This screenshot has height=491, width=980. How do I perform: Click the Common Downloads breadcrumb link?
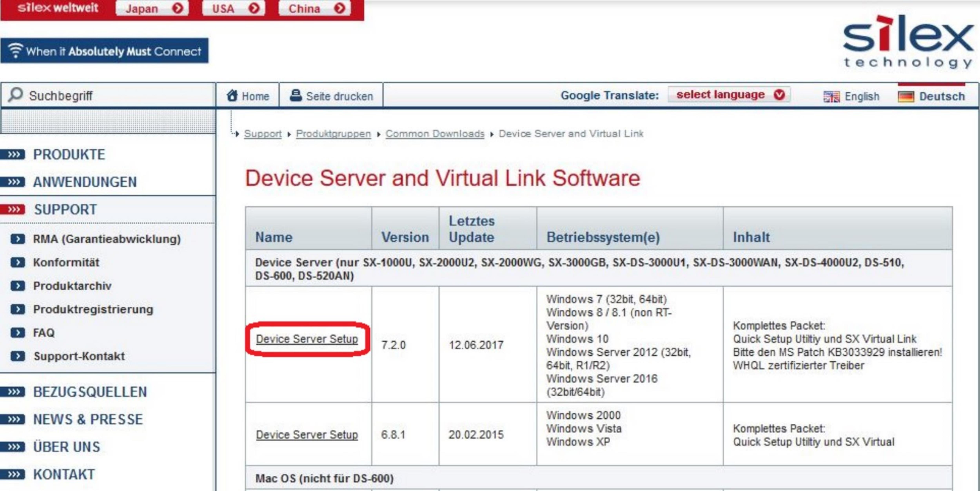tap(434, 133)
